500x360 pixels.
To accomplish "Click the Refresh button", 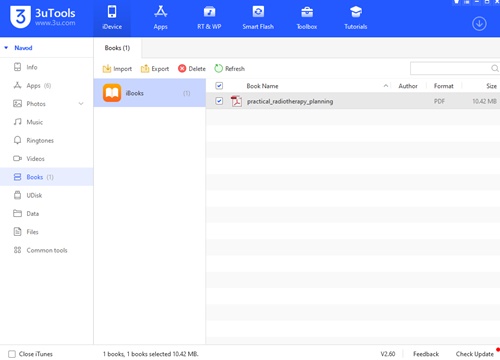I will tap(230, 69).
